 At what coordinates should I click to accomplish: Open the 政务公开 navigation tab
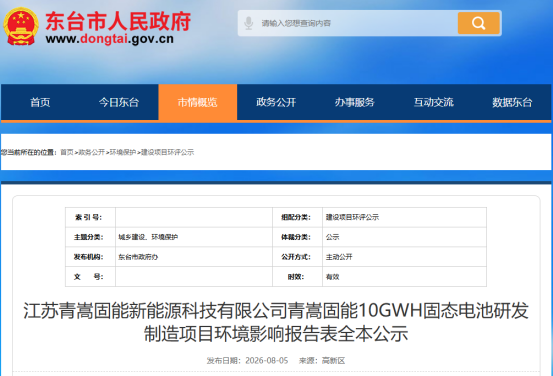pos(276,102)
